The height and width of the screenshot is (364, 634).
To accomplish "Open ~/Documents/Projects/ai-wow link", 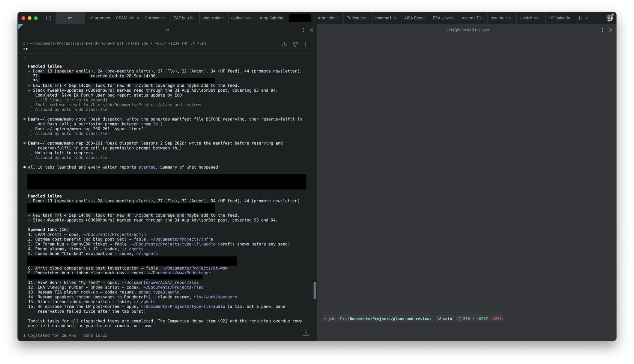I will click(195, 268).
